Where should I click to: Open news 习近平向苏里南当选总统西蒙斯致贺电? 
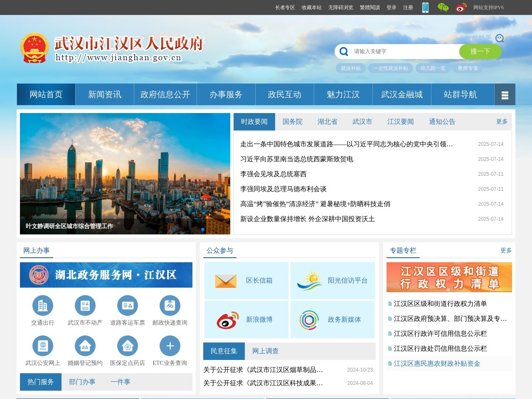(x=297, y=159)
